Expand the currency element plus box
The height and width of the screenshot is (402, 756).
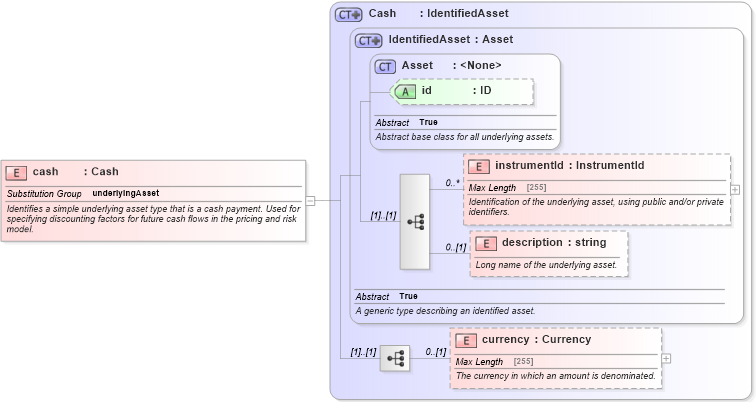tap(666, 358)
